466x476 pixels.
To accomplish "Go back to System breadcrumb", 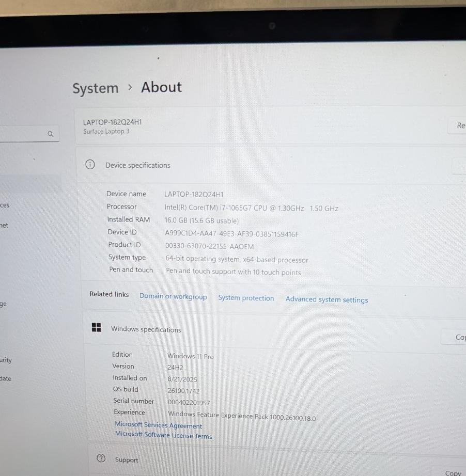I will 96,88.
